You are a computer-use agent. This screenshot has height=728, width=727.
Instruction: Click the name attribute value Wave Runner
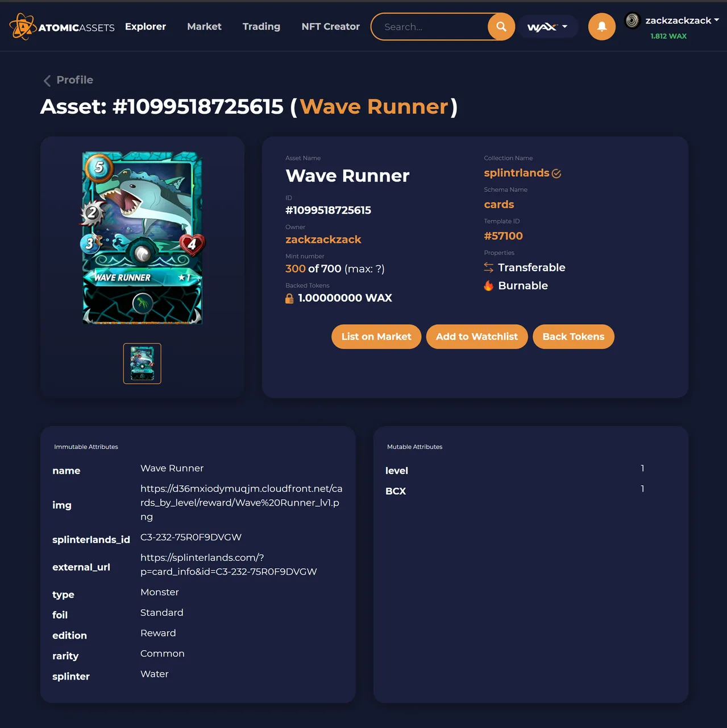(x=172, y=468)
